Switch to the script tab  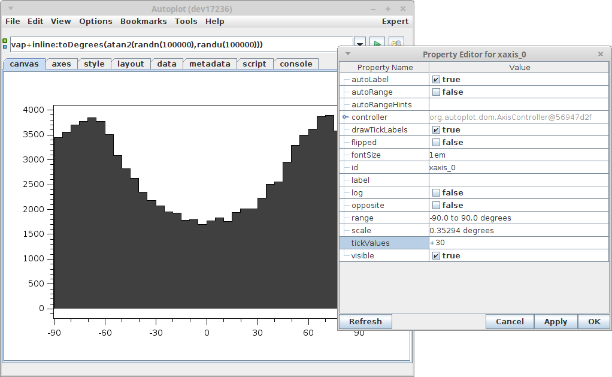click(x=254, y=64)
